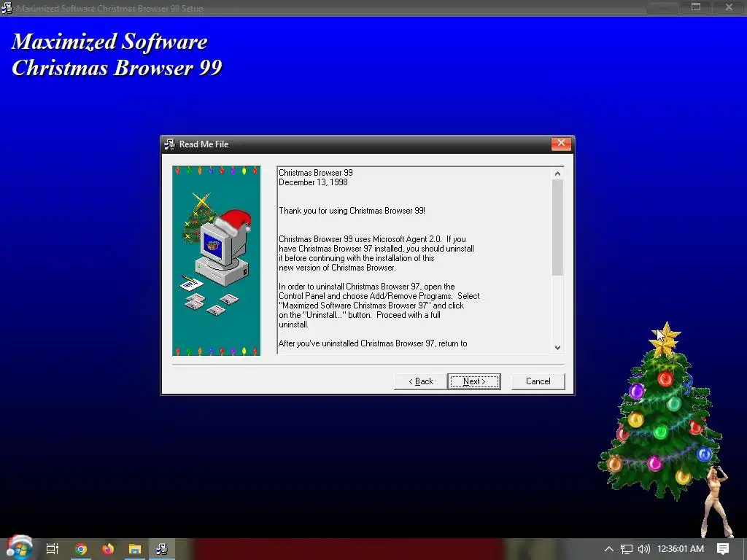Click the readme vertical scrollbar thumb

click(x=557, y=227)
